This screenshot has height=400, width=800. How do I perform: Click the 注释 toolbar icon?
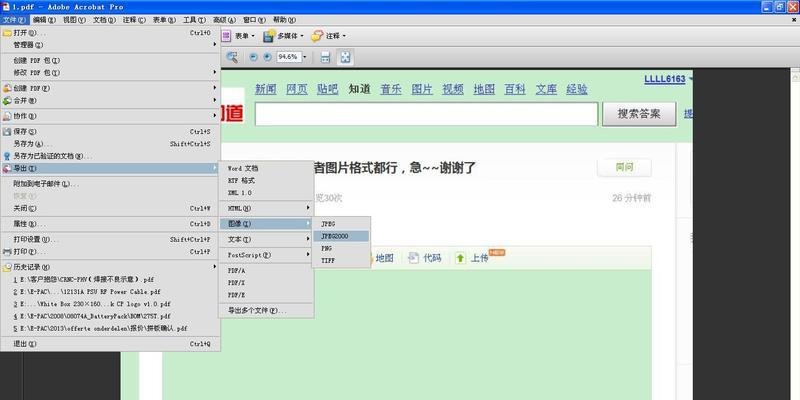tap(317, 36)
